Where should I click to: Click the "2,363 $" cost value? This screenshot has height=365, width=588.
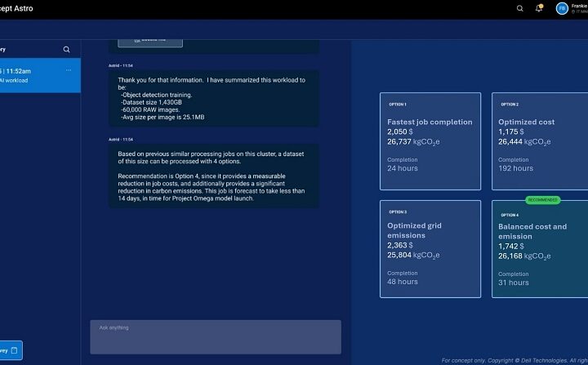(400, 245)
